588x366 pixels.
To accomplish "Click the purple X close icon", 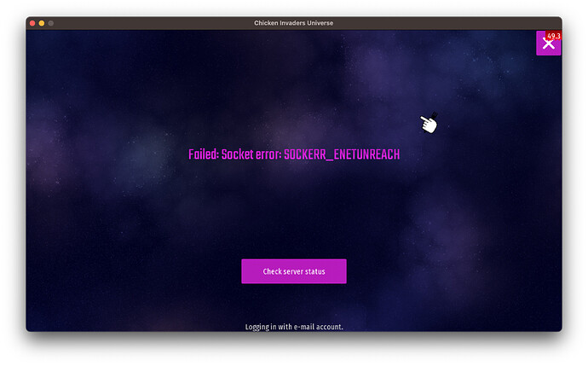I will click(x=548, y=44).
